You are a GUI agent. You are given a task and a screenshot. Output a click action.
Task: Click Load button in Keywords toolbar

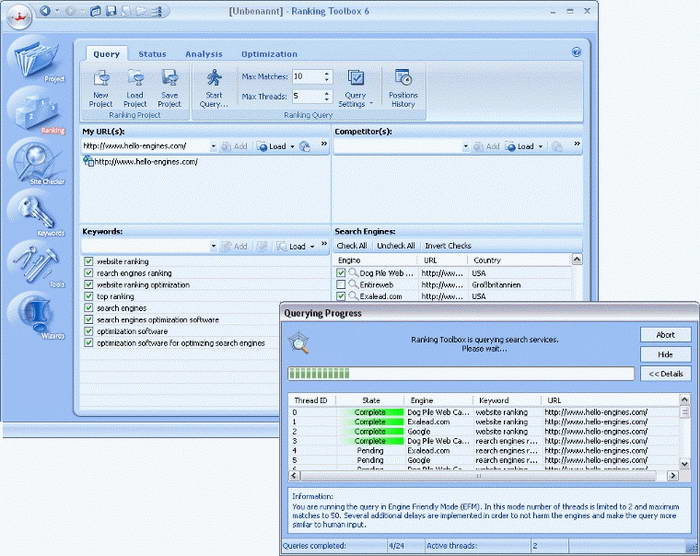(x=292, y=246)
